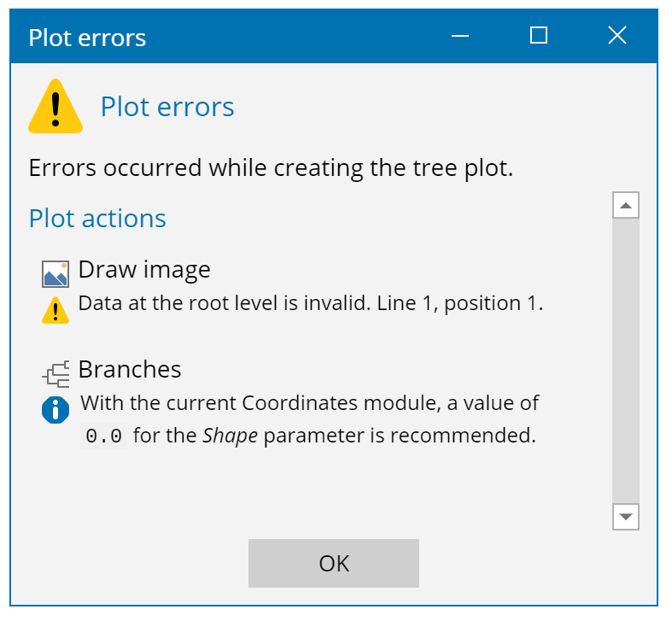This screenshot has width=672, height=621.
Task: Click the small warning icon under Draw image
Action: click(56, 309)
